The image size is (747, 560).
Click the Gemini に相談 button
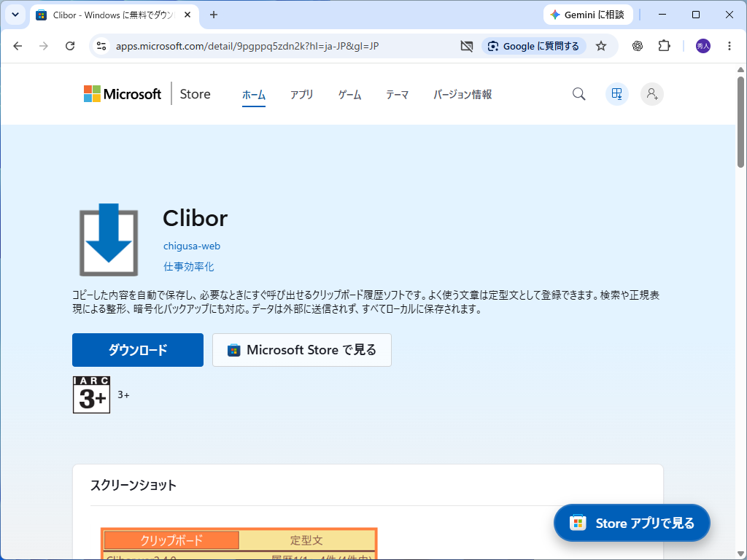tap(589, 15)
